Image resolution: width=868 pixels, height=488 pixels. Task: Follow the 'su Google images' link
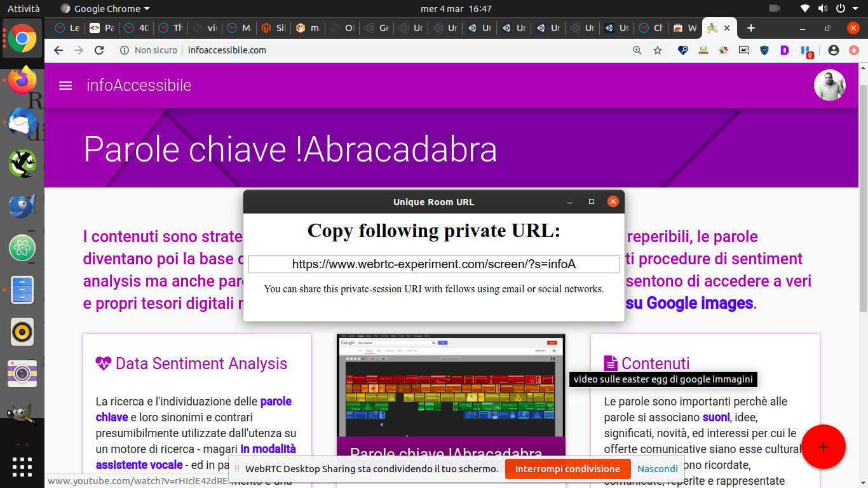(x=689, y=304)
